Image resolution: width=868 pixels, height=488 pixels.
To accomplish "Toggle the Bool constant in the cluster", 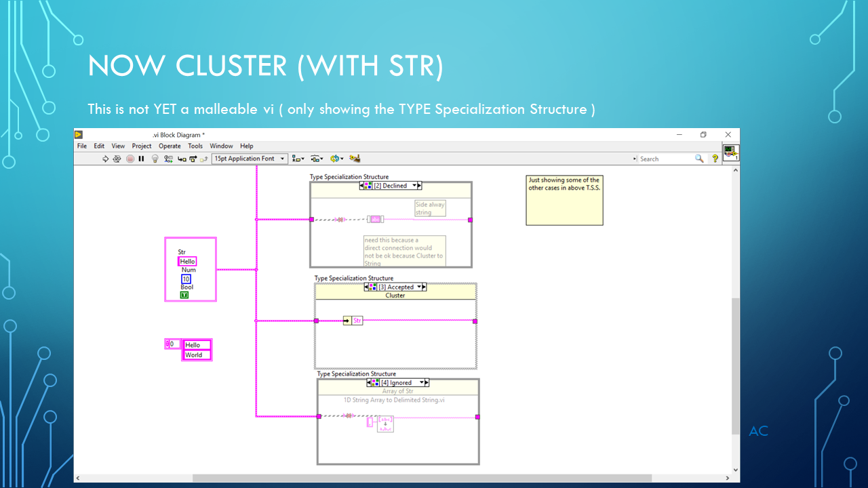I will click(184, 296).
